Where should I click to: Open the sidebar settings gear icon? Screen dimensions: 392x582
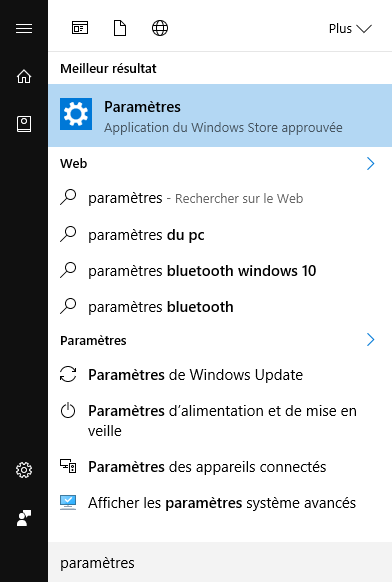coord(24,470)
